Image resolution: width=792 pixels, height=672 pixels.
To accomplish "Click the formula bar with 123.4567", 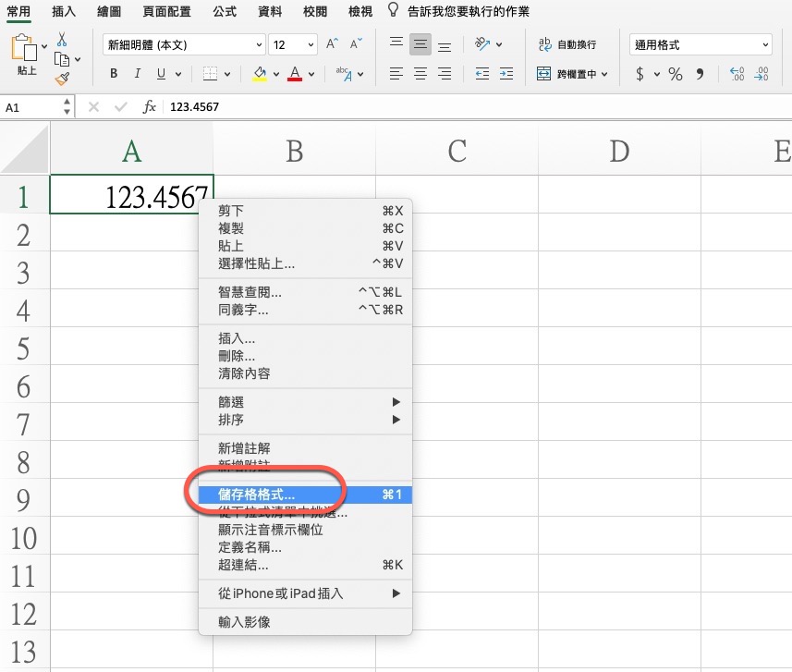I will click(477, 106).
